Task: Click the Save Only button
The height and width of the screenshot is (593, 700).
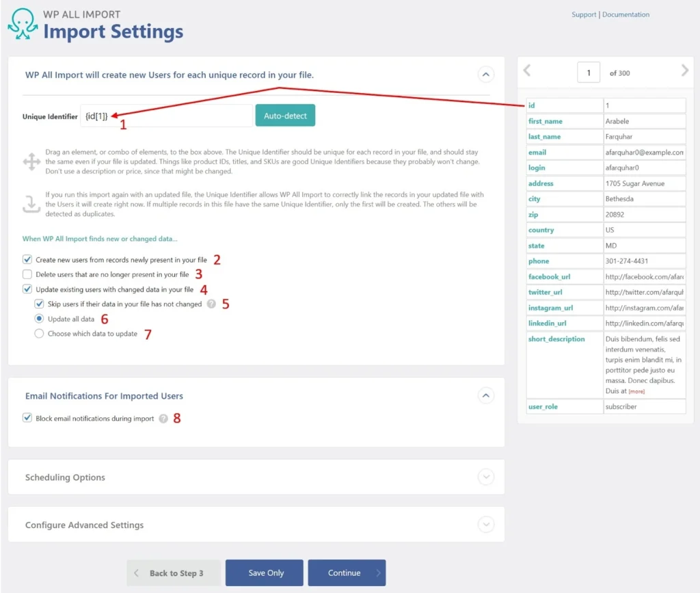Action: click(265, 573)
